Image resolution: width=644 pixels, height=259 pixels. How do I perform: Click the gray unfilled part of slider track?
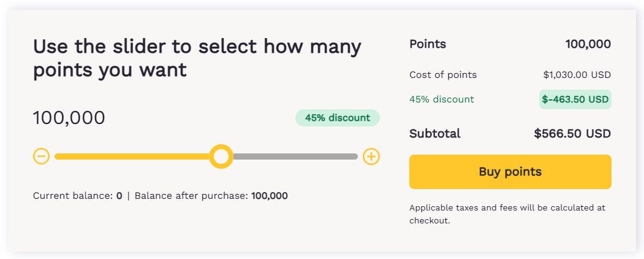point(294,157)
